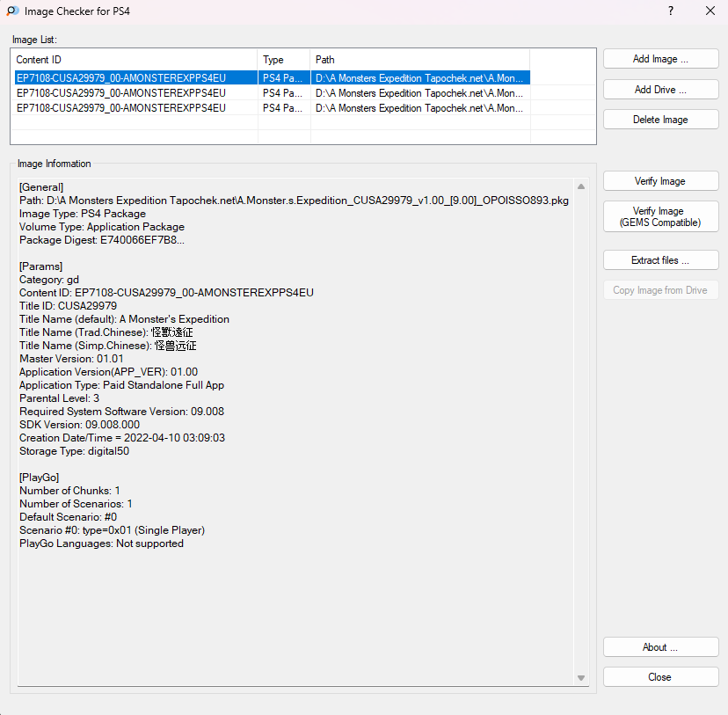Image resolution: width=728 pixels, height=715 pixels.
Task: Click the Image Checker magnifier icon in title bar
Action: coord(12,11)
